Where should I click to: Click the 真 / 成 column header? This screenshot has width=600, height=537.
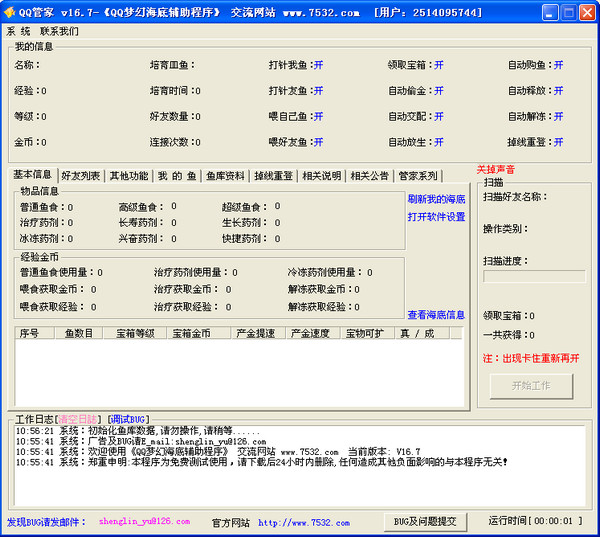pyautogui.click(x=423, y=333)
